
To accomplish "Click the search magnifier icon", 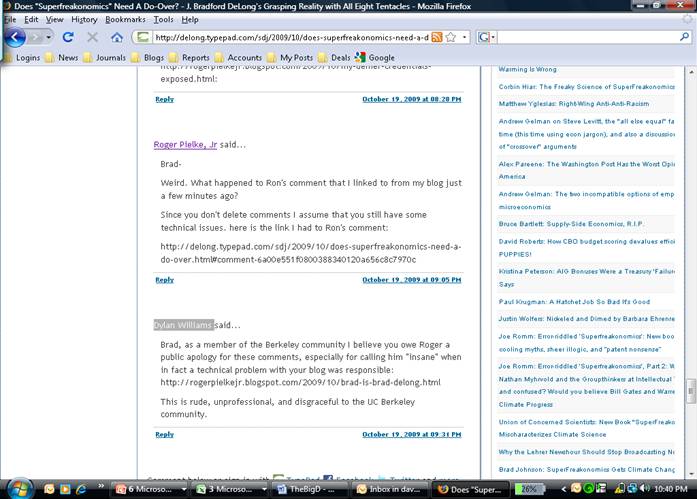I will tap(685, 37).
